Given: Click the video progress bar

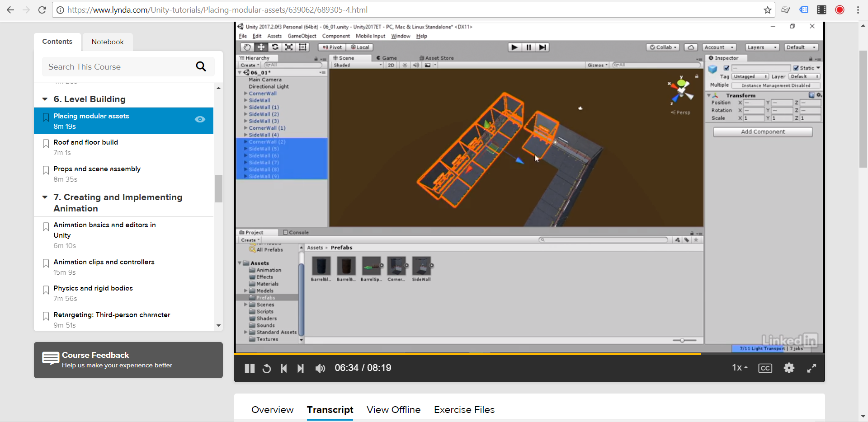Looking at the screenshot, I should click(x=529, y=354).
